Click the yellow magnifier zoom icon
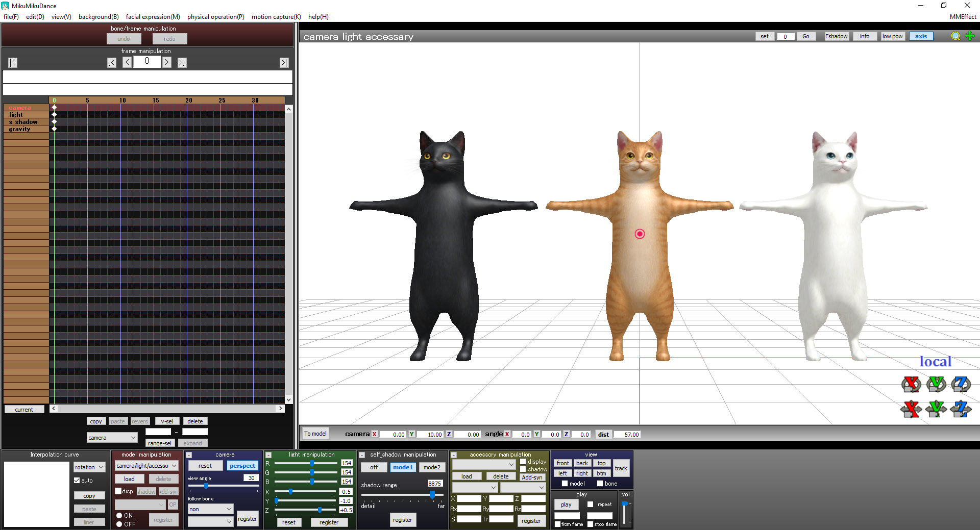 pyautogui.click(x=955, y=36)
